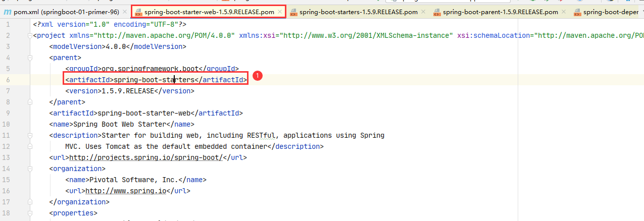Click 'Pivotal Software, Inc.' organization name
This screenshot has width=644, height=221.
click(x=134, y=180)
